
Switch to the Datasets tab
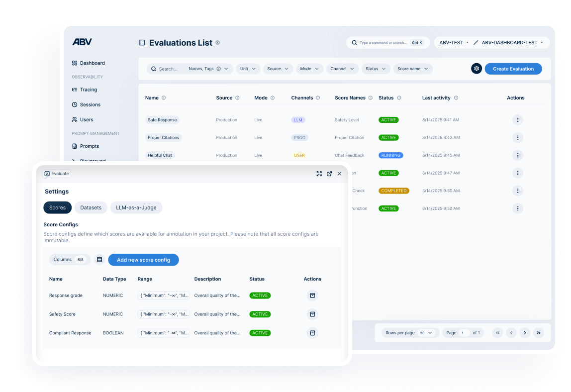point(91,207)
